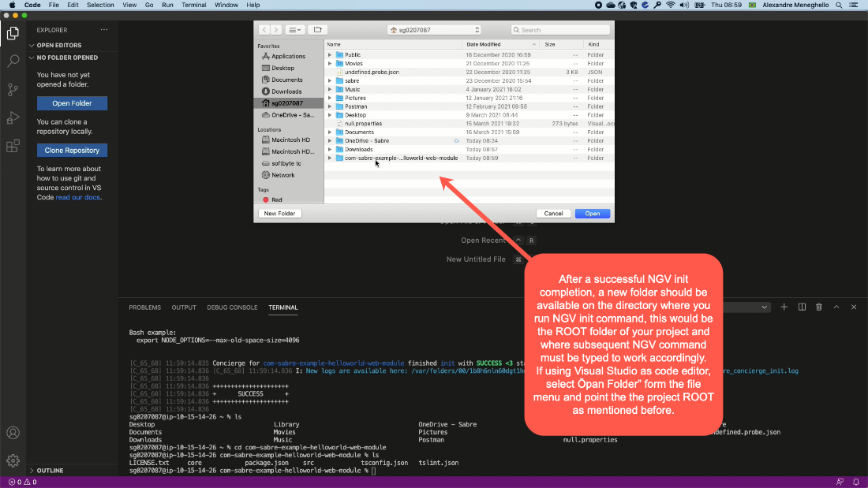Switch to the Output tab

pyautogui.click(x=184, y=307)
